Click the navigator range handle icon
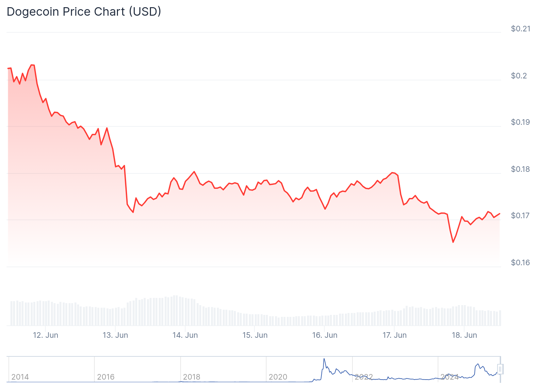 point(500,369)
